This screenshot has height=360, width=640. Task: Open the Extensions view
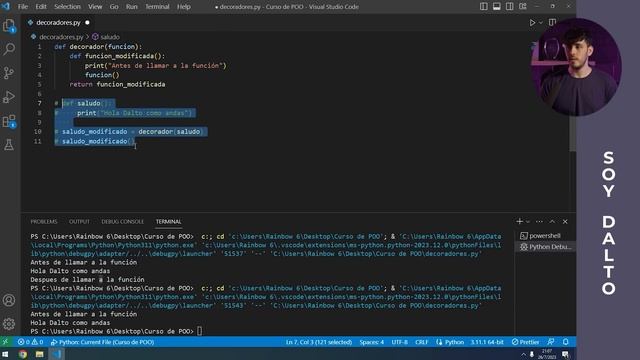point(9,121)
